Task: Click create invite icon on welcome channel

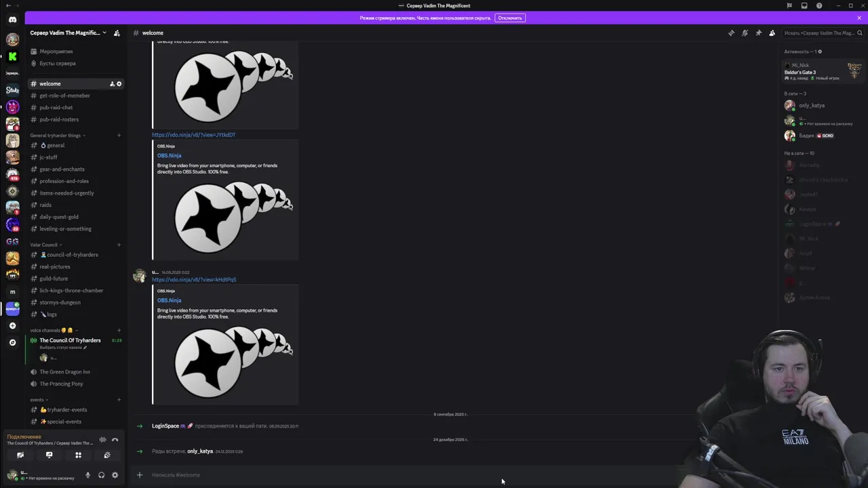Action: click(112, 83)
